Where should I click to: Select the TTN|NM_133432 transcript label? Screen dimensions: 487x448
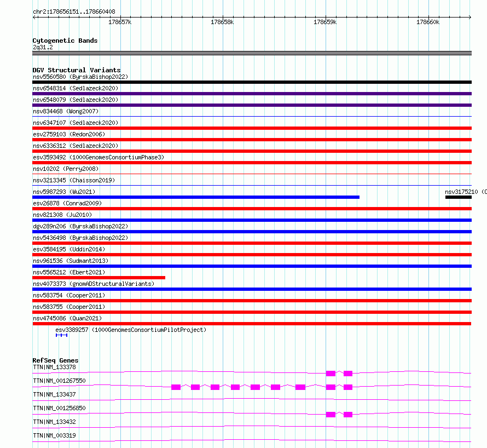tap(54, 422)
